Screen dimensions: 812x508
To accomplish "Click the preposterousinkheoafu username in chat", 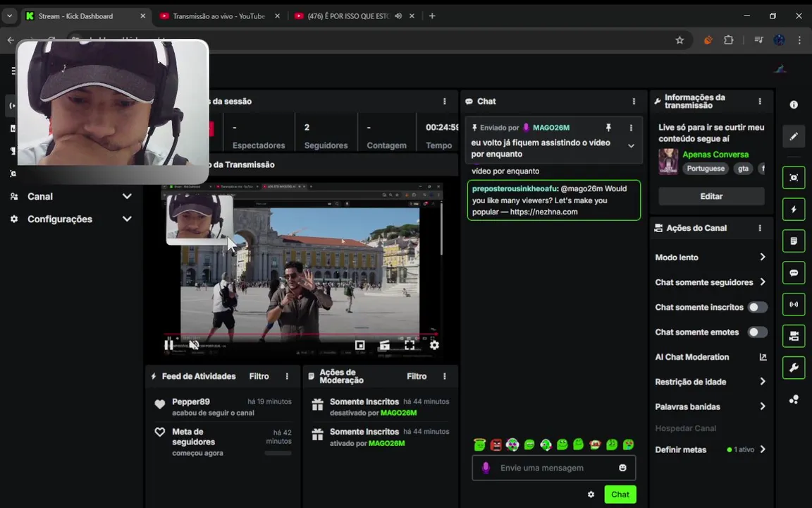I will coord(515,188).
